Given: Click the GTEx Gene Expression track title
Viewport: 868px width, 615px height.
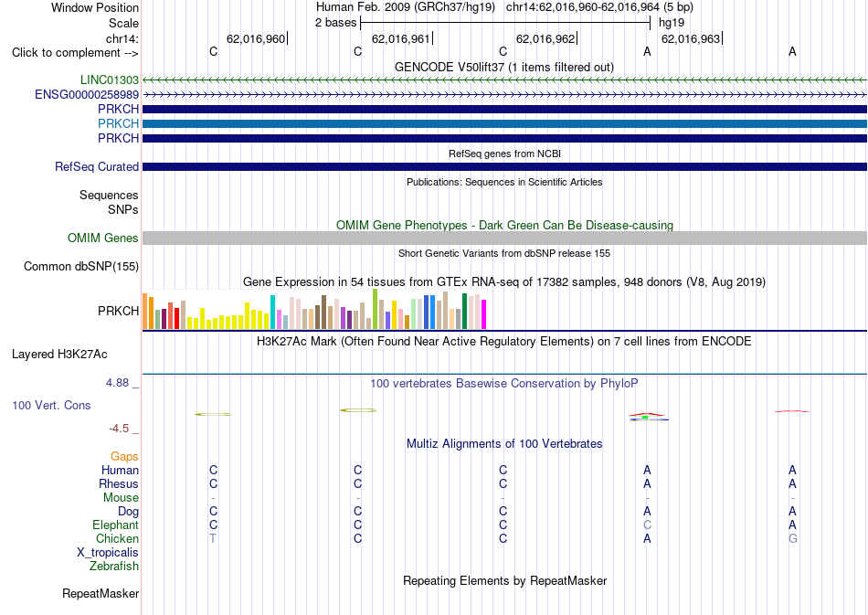Looking at the screenshot, I should click(x=504, y=281).
